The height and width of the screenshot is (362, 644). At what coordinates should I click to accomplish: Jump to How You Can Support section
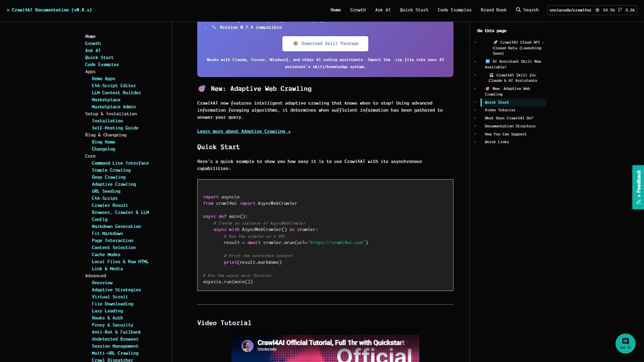tap(505, 134)
